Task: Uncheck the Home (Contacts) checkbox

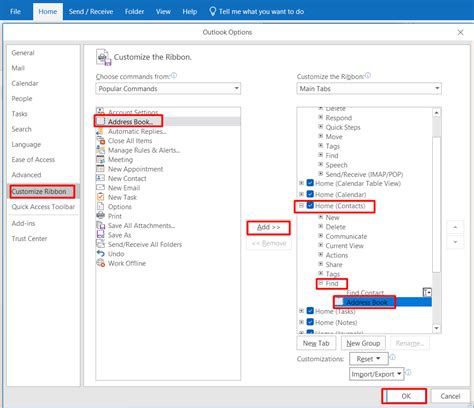Action: [310, 205]
